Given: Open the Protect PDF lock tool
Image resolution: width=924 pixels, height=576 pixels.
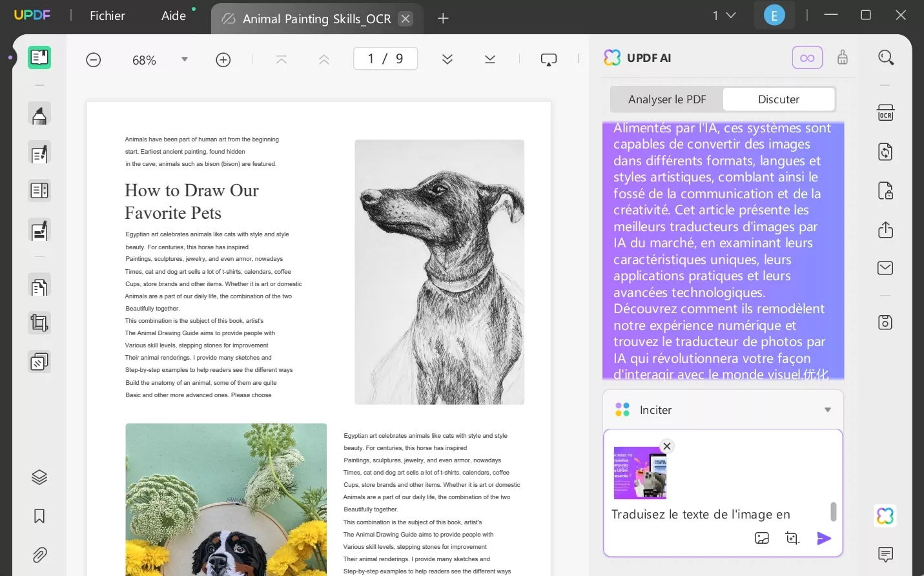Looking at the screenshot, I should (x=886, y=191).
